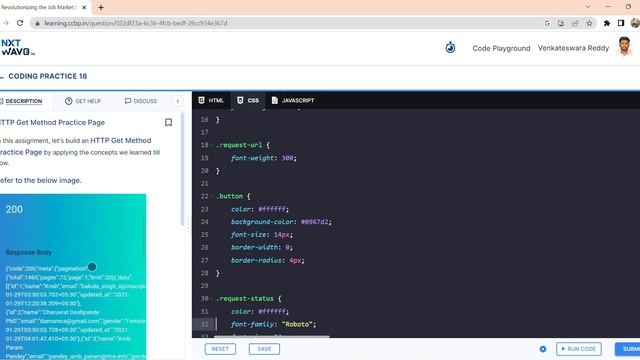Click the panel splitter handle
640x360 pixels.
(188, 225)
